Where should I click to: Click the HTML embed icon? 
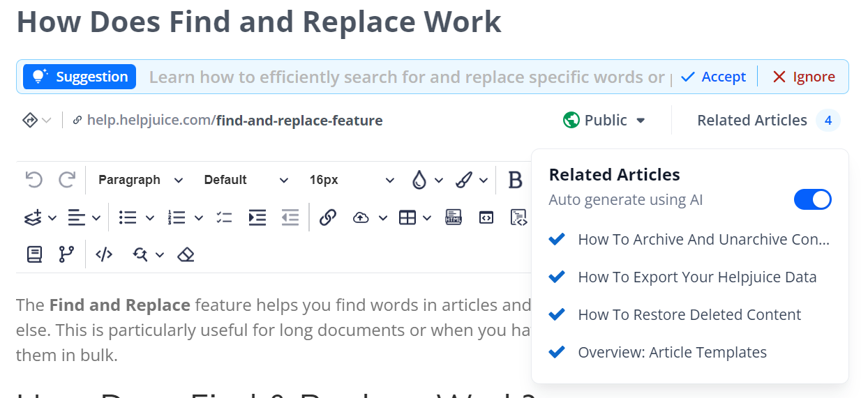pyautogui.click(x=454, y=218)
